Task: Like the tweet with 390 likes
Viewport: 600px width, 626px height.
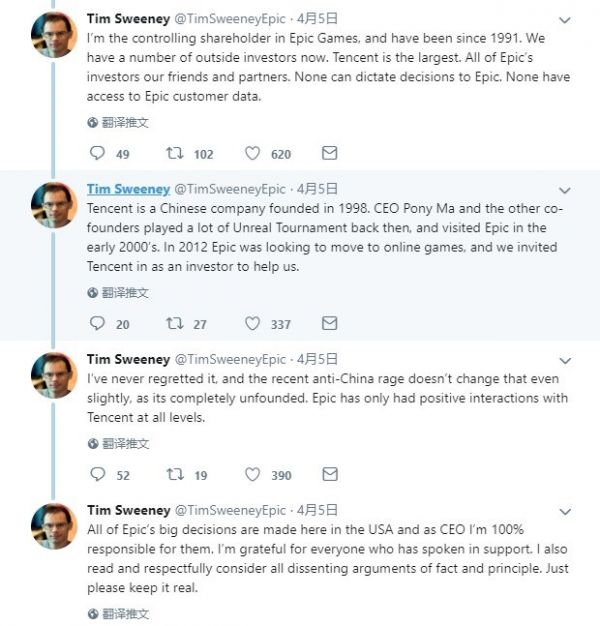Action: [253, 475]
